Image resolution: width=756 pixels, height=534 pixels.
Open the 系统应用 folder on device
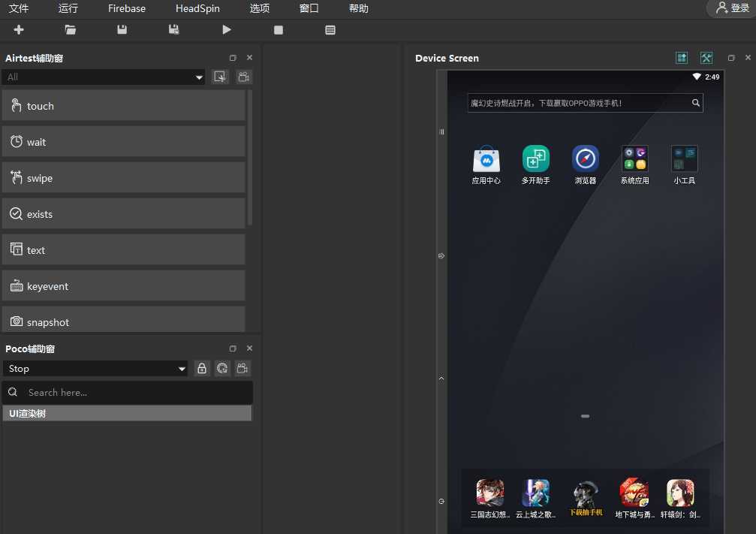(x=634, y=165)
